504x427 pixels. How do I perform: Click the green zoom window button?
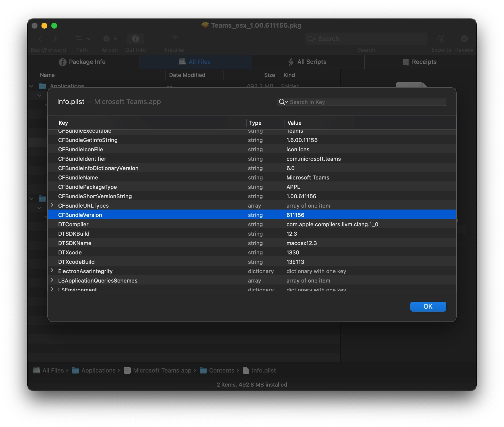(x=54, y=26)
